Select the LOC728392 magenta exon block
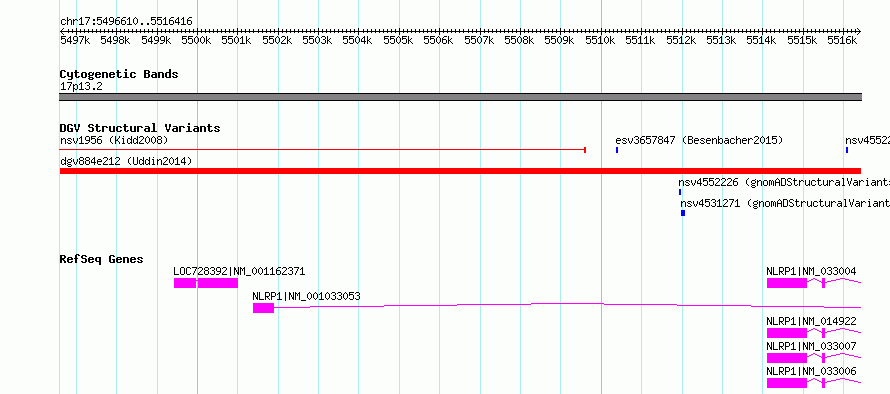This screenshot has width=890, height=394. pos(206,283)
